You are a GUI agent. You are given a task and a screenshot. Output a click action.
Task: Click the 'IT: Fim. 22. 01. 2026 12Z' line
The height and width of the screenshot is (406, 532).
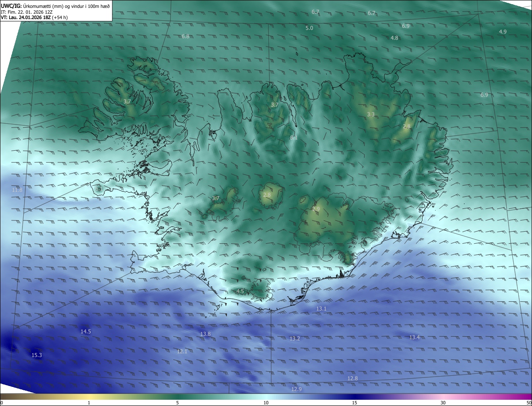click(x=27, y=12)
